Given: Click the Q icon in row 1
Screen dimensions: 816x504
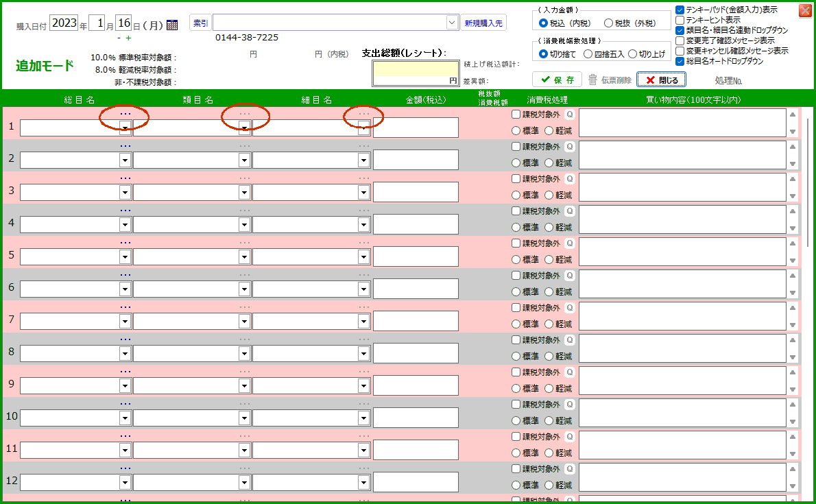Looking at the screenshot, I should (569, 115).
